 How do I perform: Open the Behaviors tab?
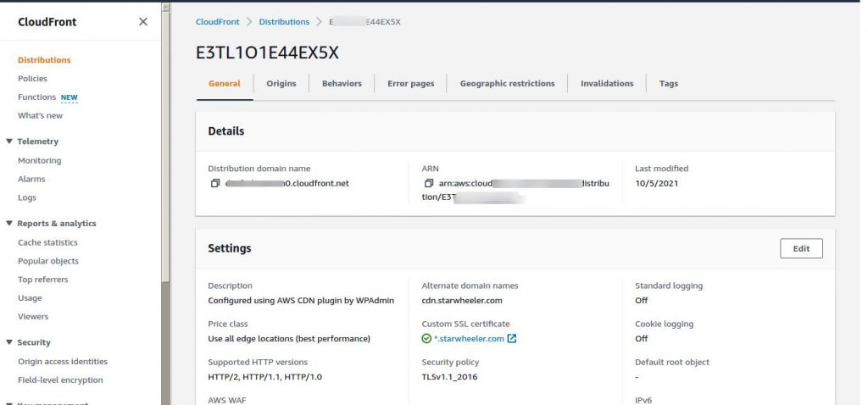(x=342, y=84)
